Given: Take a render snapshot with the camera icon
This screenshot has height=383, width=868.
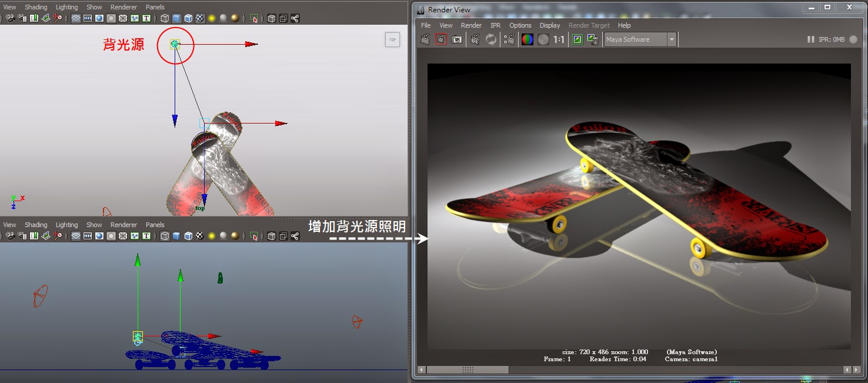Looking at the screenshot, I should pos(456,39).
